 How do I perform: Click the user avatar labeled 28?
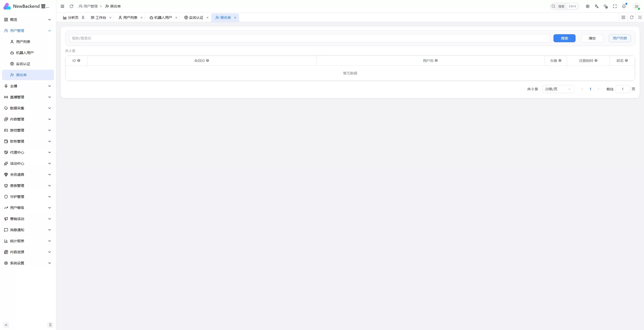[x=636, y=6]
